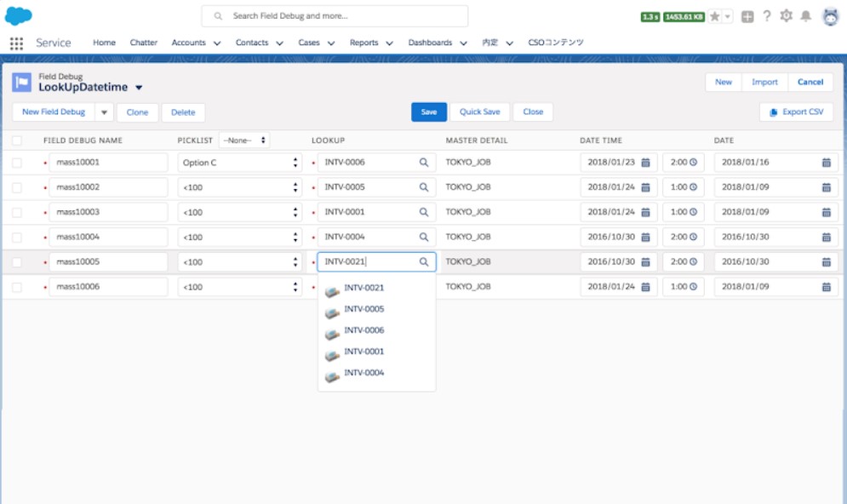Open time picker clock in mass10006 row
The image size is (847, 504).
coord(693,286)
